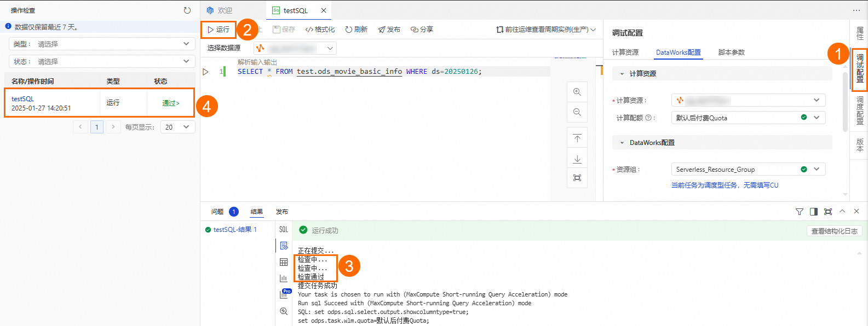
Task: Click the table view icon in results
Action: click(x=284, y=262)
